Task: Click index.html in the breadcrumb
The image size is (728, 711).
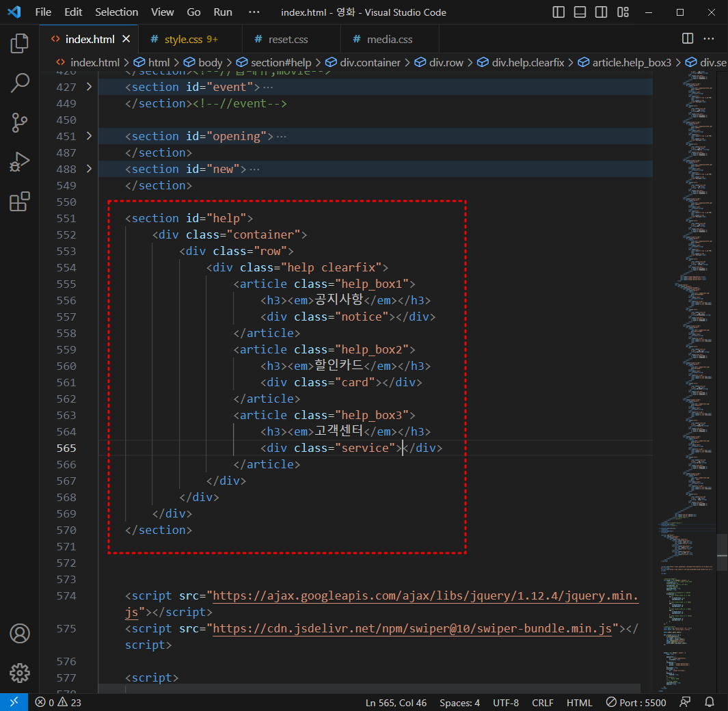Action: tap(88, 62)
